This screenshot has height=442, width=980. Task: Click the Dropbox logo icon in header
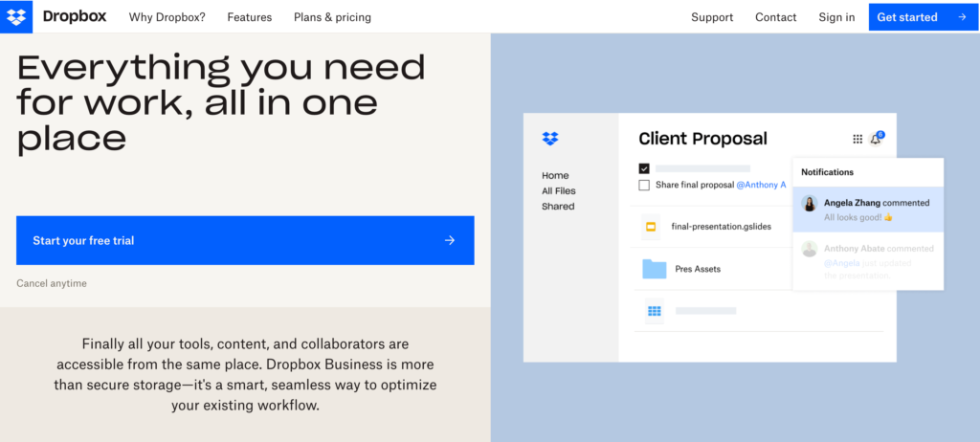[x=16, y=17]
